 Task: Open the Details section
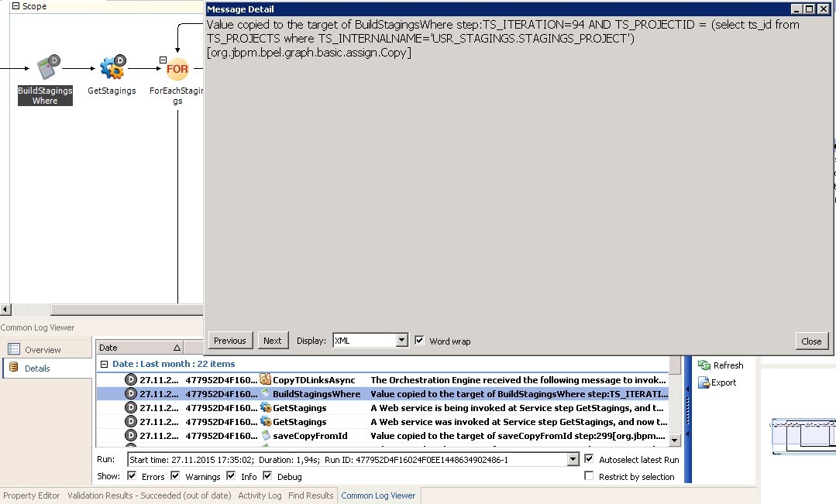pyautogui.click(x=36, y=369)
